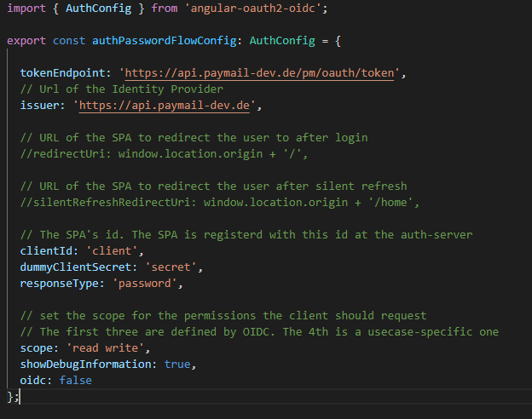Select the 'AuthConfig' type annotation after the colon

tap(282, 41)
